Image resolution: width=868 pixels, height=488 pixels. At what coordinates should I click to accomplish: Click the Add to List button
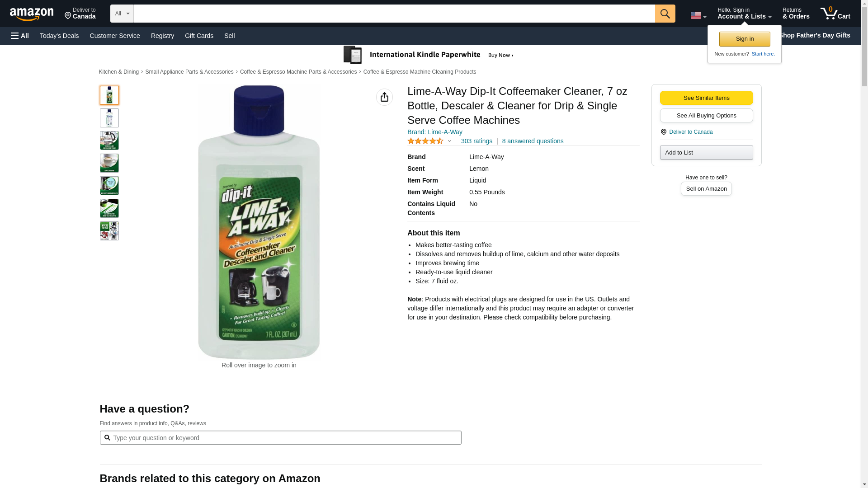coord(706,153)
